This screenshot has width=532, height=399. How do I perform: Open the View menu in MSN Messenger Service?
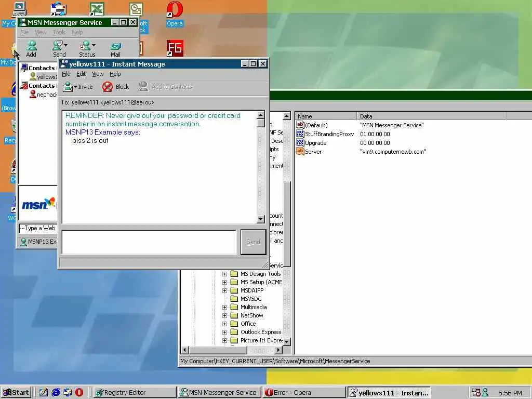[41, 32]
